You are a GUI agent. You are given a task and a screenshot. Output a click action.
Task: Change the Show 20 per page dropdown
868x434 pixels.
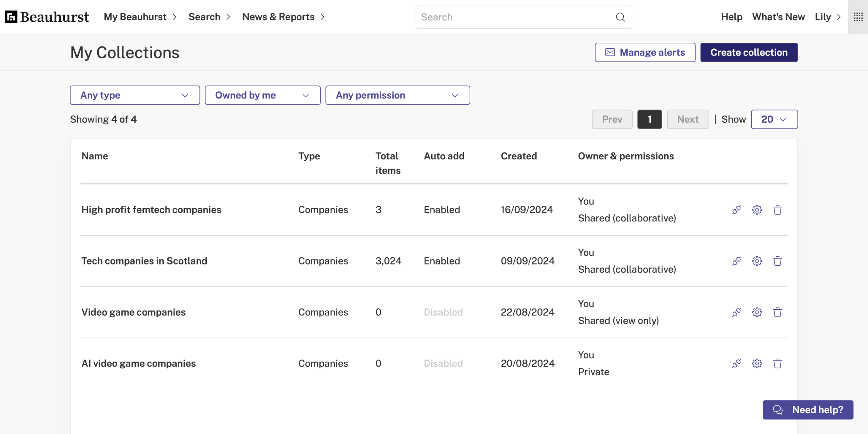click(x=774, y=119)
